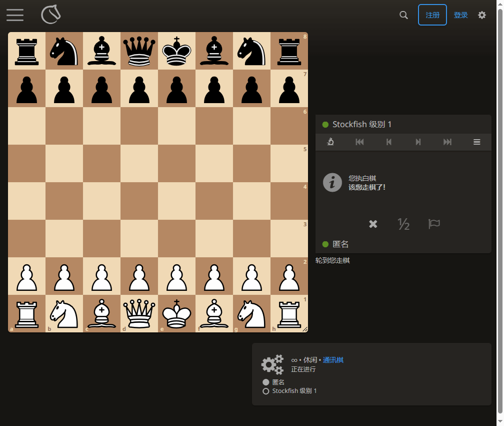Screen dimensions: 504x426
Task: Click the Lichess knight-clock logo
Action: point(49,15)
